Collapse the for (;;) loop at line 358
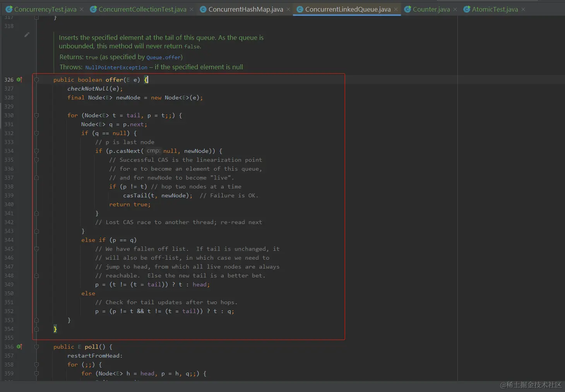 tap(36, 365)
